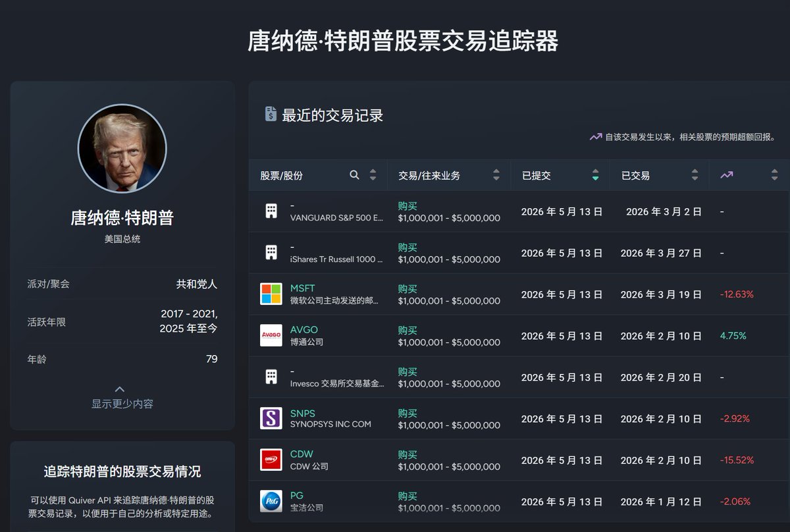Click the 博通公司 company name
The width and height of the screenshot is (790, 532).
[307, 342]
